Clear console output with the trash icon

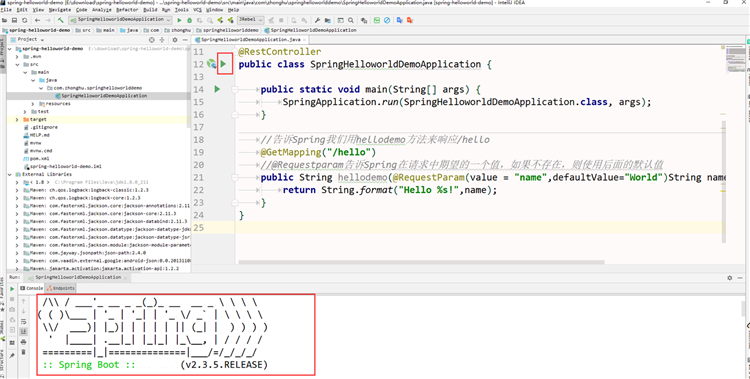click(23, 352)
